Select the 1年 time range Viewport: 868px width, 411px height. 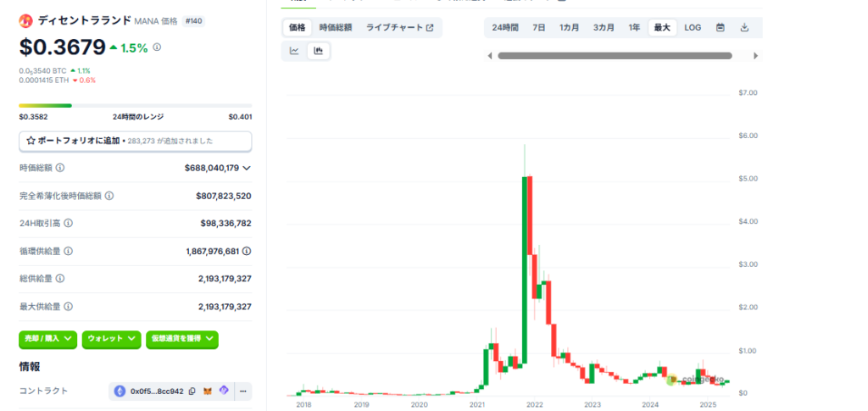[x=634, y=28]
